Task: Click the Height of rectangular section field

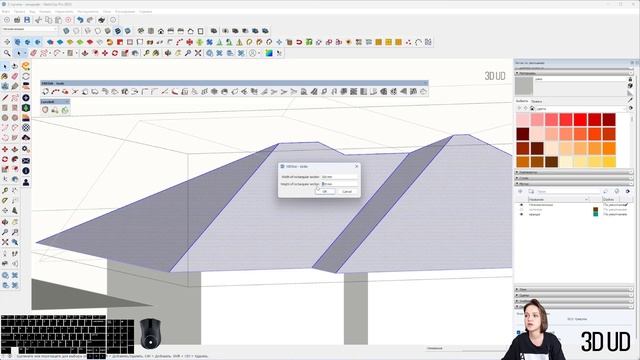Action: (339, 184)
